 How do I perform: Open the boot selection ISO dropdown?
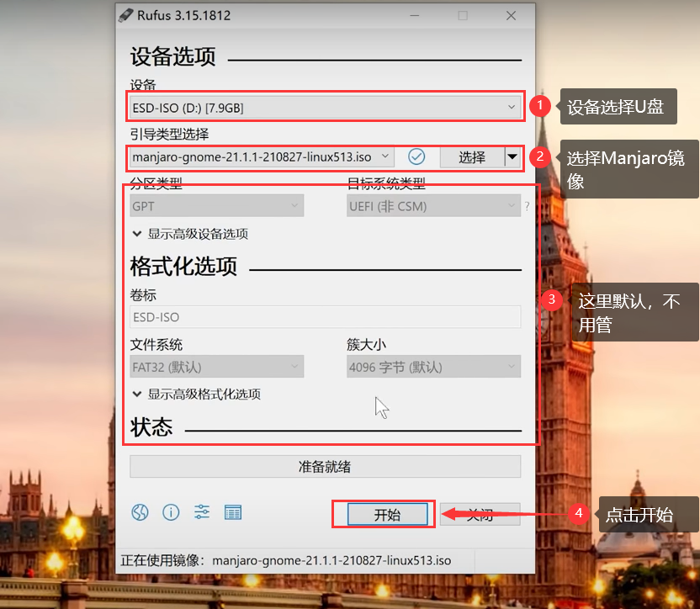click(262, 156)
